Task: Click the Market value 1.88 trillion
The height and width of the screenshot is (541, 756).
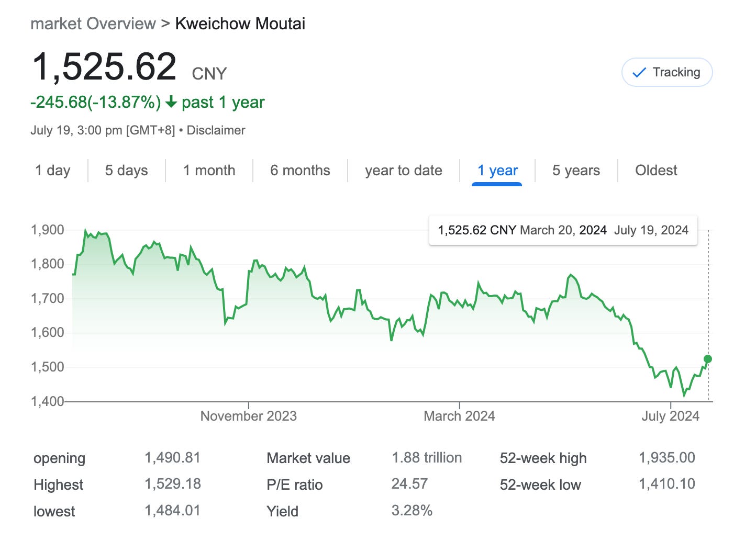Action: tap(427, 458)
